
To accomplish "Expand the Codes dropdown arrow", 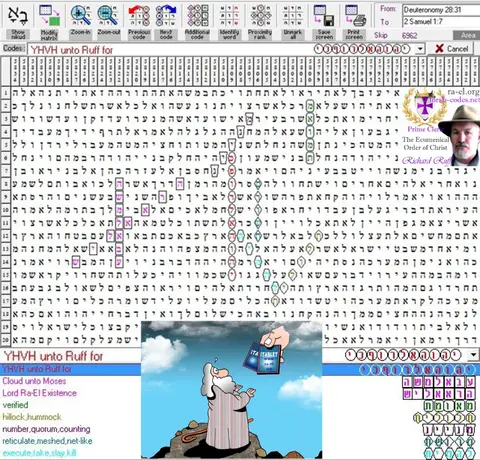I will (420, 49).
